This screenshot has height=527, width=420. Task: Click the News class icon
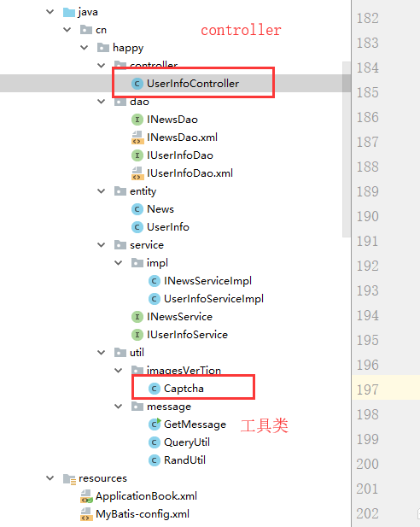[137, 209]
